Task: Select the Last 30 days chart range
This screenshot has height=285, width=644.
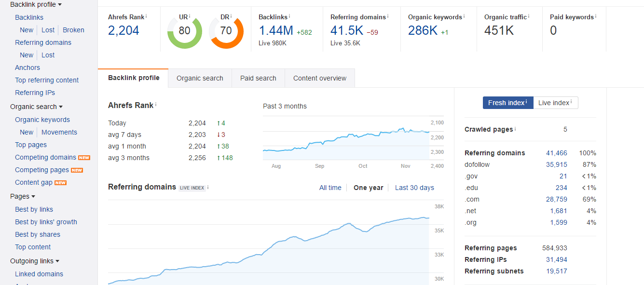Action: tap(414, 188)
